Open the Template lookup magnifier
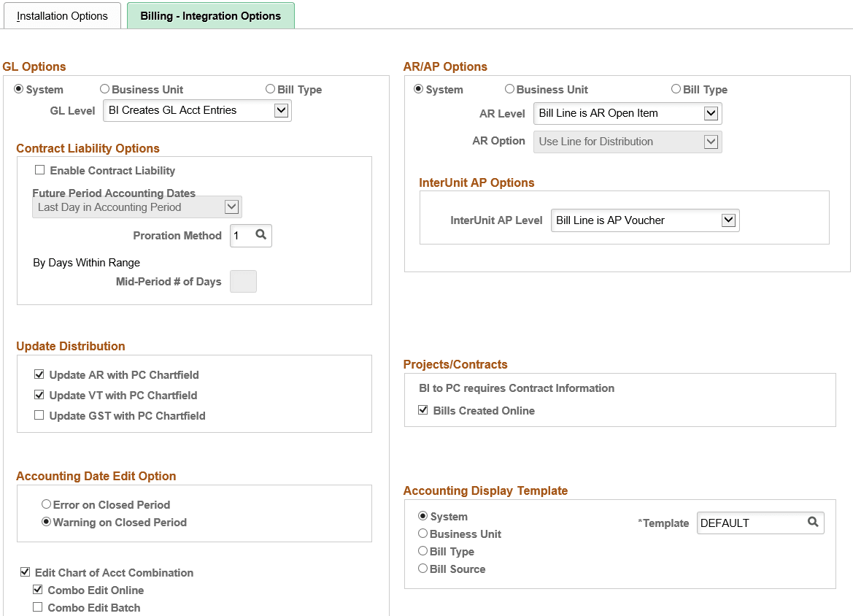The height and width of the screenshot is (616, 853). point(812,523)
